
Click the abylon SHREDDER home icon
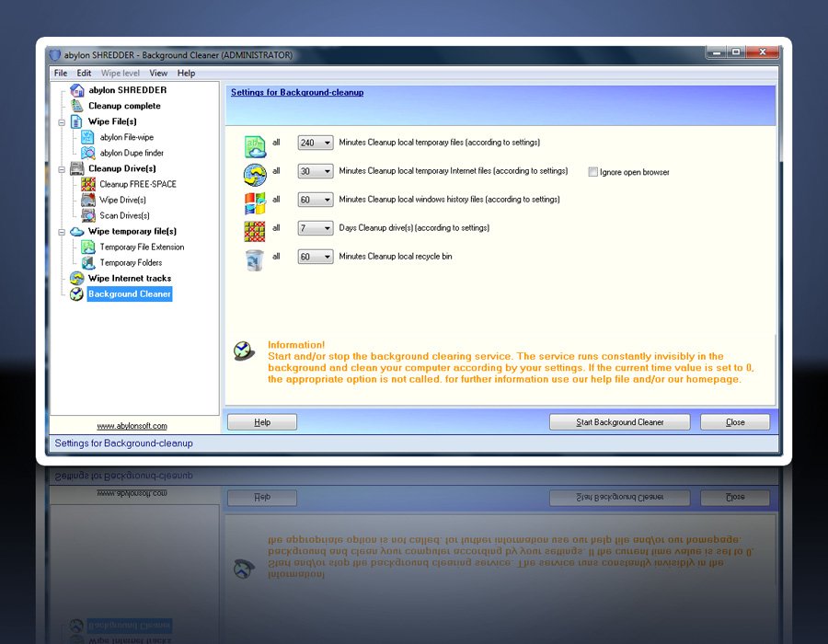pos(77,90)
